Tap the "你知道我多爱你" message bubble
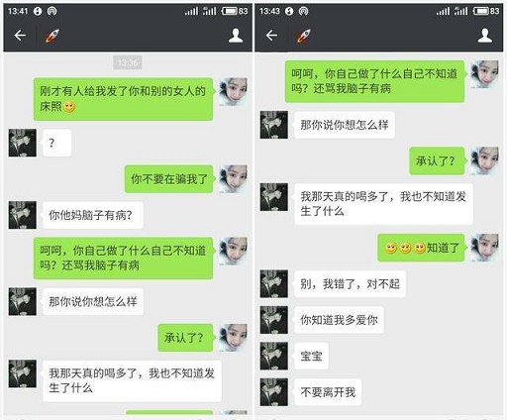This screenshot has height=420, width=507. coord(339,320)
